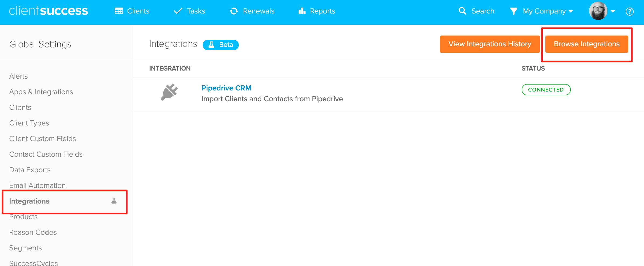644x266 pixels.
Task: Click the Search magnifying glass icon
Action: [462, 11]
